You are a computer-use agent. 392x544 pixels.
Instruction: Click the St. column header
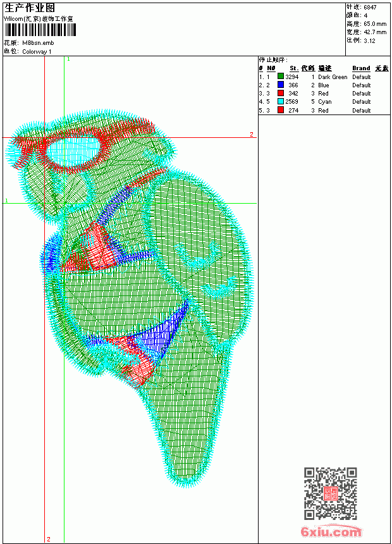click(294, 68)
